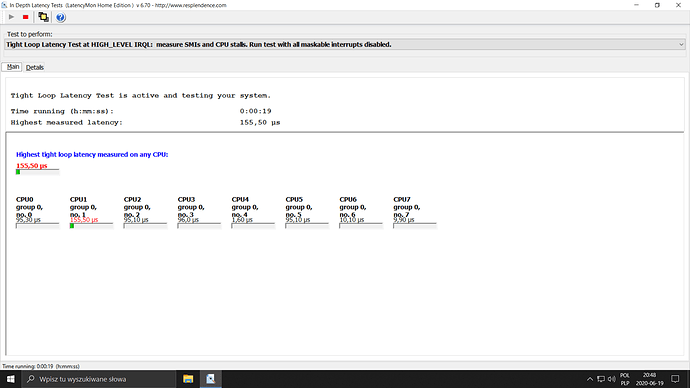690x388 pixels.
Task: Click the CPU1 latency progress bar
Action: (x=92, y=226)
